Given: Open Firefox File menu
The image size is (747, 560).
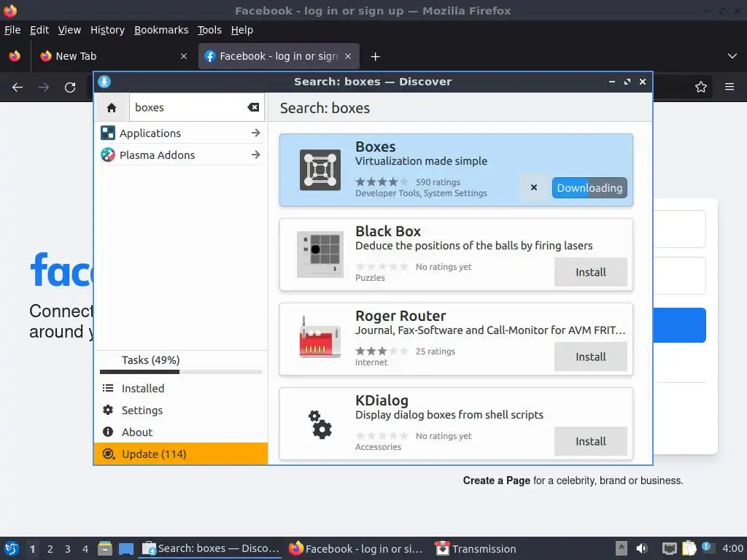Looking at the screenshot, I should (x=12, y=30).
